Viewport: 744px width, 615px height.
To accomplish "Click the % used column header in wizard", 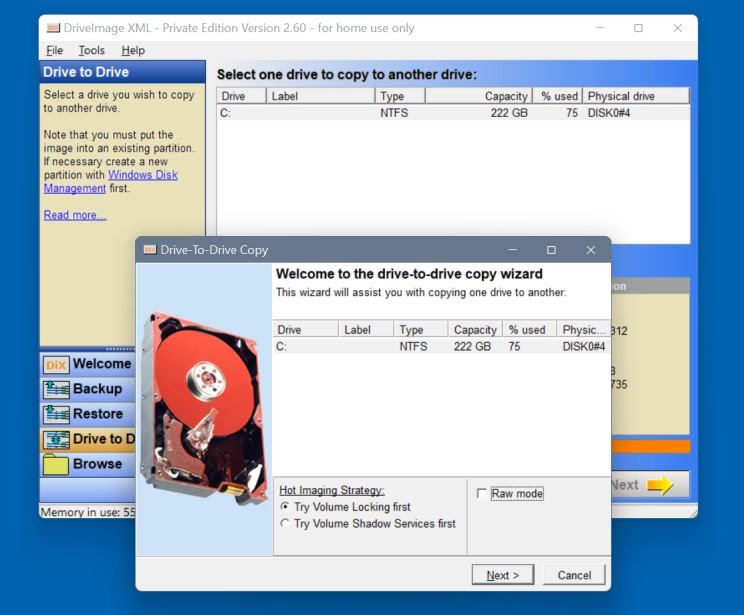I will pyautogui.click(x=530, y=329).
